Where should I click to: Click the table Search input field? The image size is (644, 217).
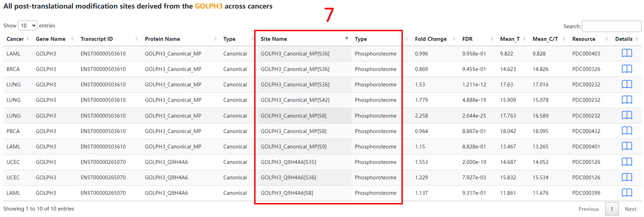pos(611,27)
